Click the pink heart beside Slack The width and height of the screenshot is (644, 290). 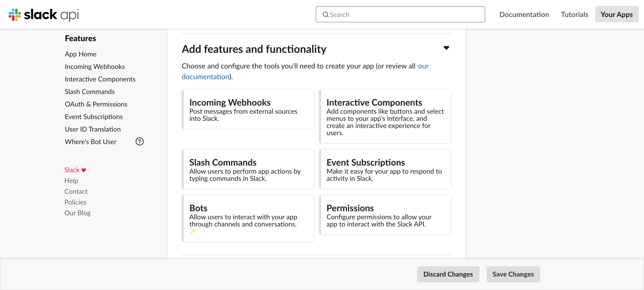[84, 170]
